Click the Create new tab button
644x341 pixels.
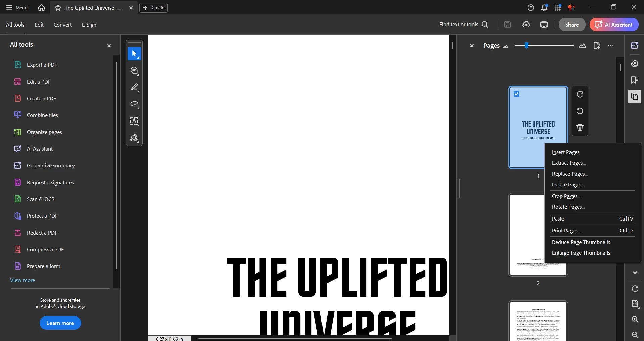154,8
